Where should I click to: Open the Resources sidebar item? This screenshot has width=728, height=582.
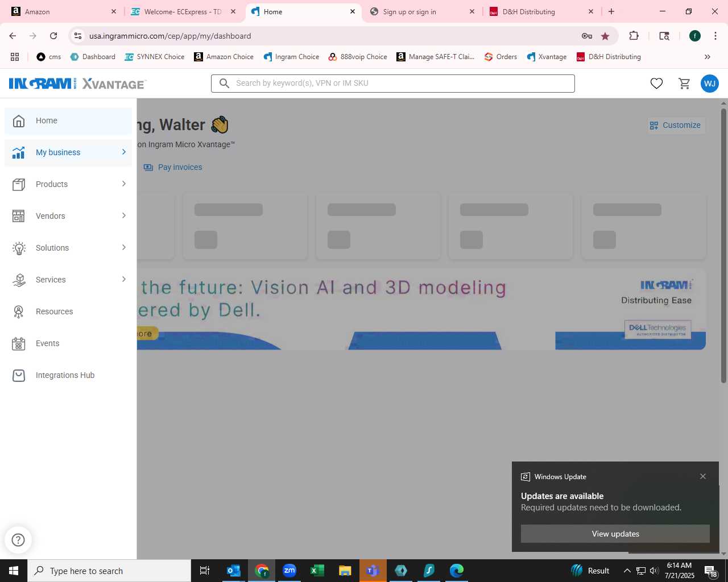(68, 311)
